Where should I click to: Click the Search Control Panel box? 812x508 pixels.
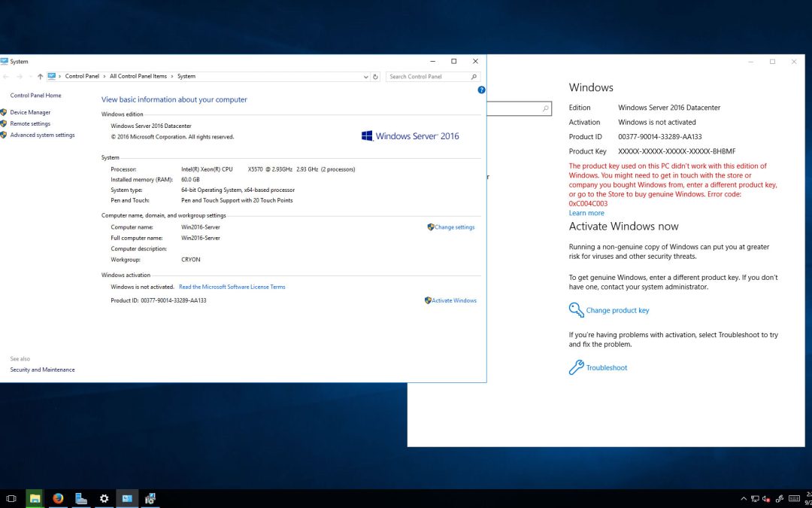(429, 77)
